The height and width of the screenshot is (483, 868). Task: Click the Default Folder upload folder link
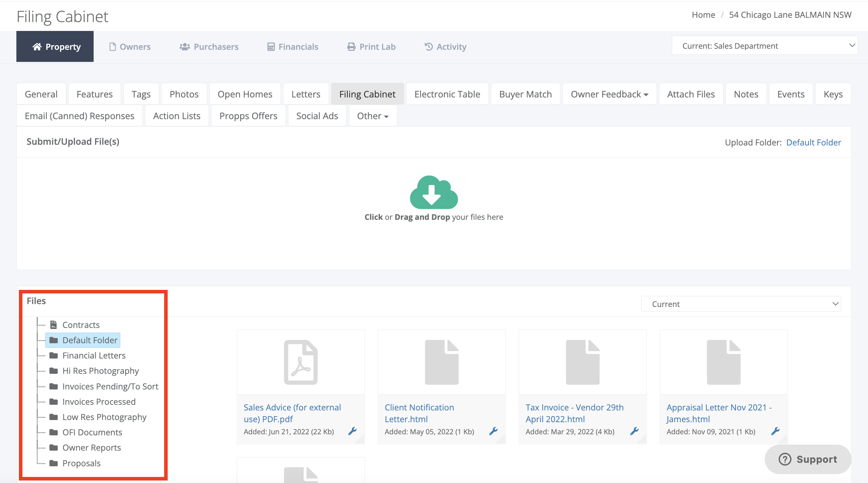coord(814,142)
